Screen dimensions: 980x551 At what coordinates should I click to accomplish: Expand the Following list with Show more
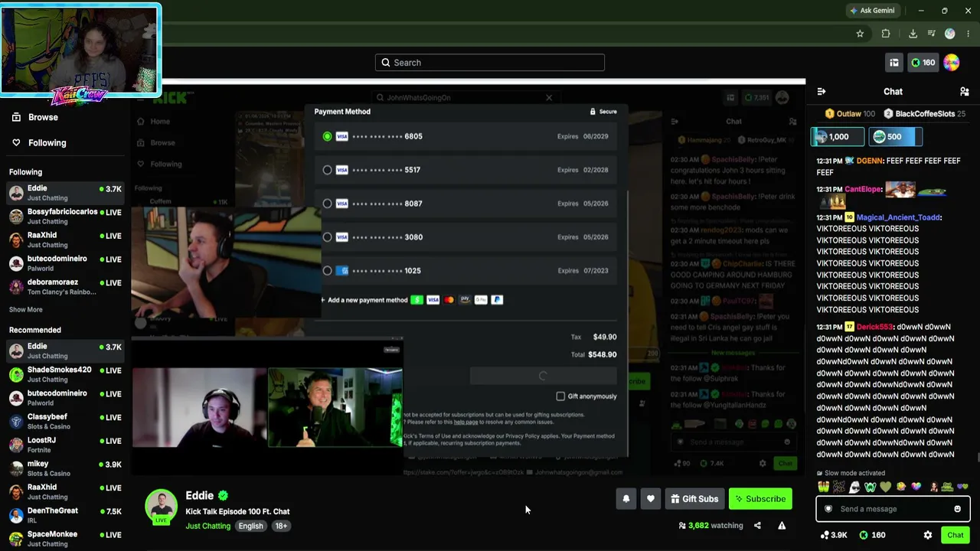(26, 310)
